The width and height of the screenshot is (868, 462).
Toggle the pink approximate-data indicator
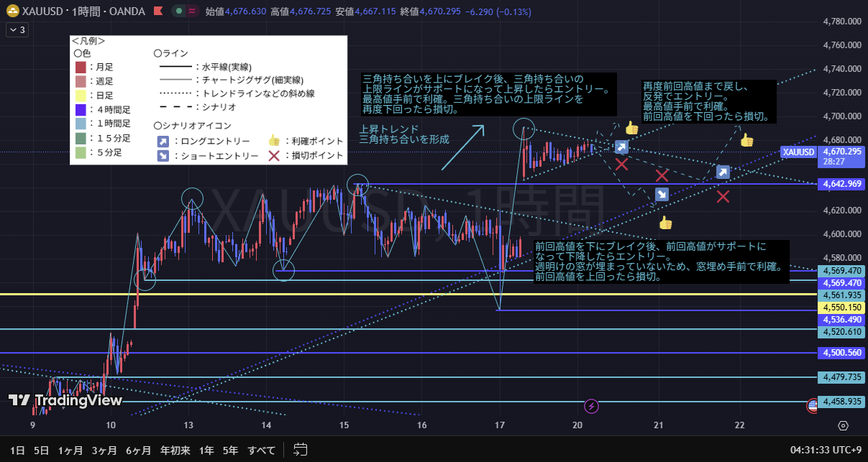[x=191, y=11]
